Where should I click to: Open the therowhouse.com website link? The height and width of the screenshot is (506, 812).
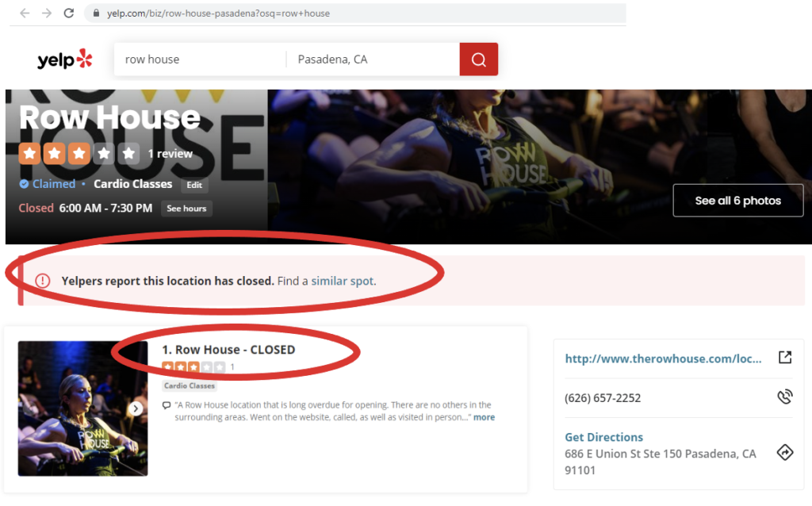663,358
